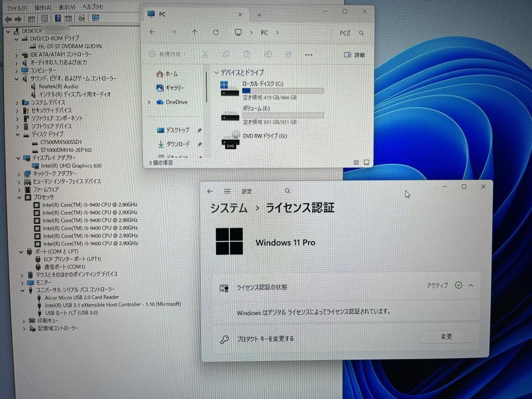
Task: Open the Settings hamburger navigation menu
Action: coord(228,191)
